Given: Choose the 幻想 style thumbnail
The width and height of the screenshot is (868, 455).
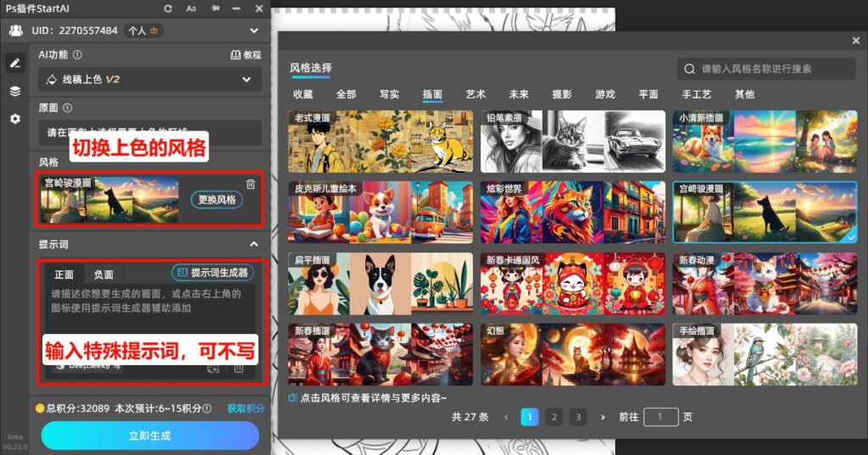Looking at the screenshot, I should 572,354.
